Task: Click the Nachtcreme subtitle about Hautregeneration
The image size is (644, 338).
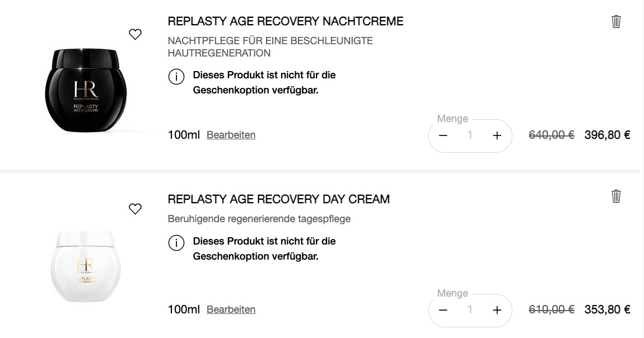Action: click(x=270, y=47)
